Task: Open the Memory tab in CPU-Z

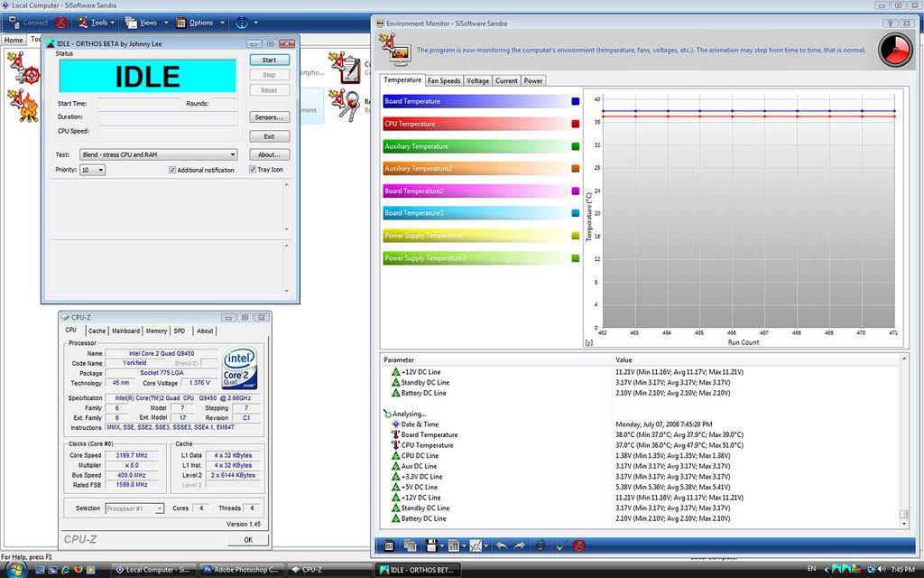Action: pos(156,331)
